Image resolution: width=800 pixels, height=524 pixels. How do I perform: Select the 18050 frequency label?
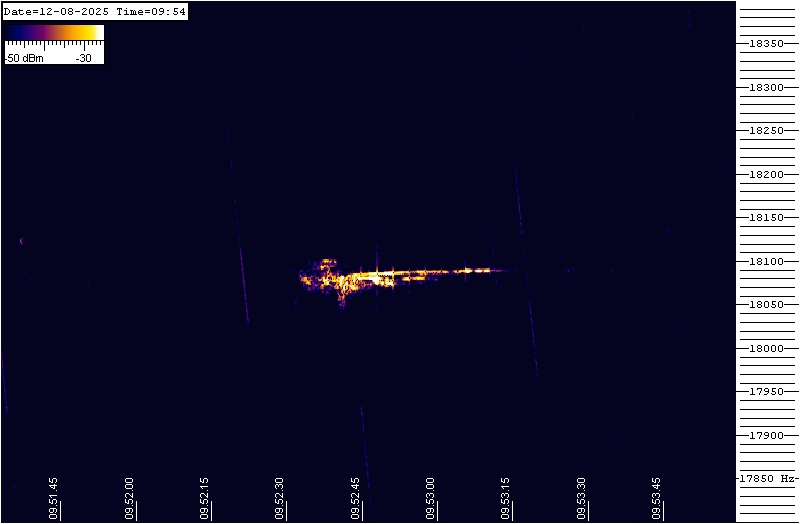click(x=766, y=305)
